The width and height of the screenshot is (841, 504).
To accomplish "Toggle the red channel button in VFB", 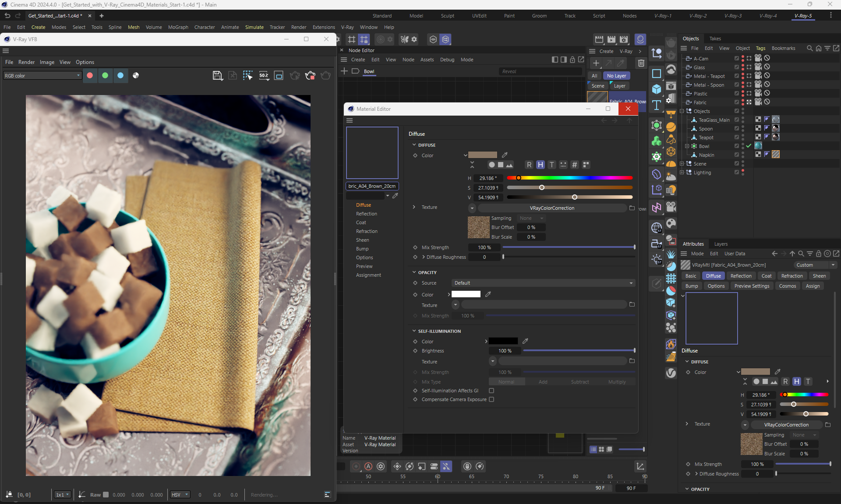I will [x=90, y=75].
